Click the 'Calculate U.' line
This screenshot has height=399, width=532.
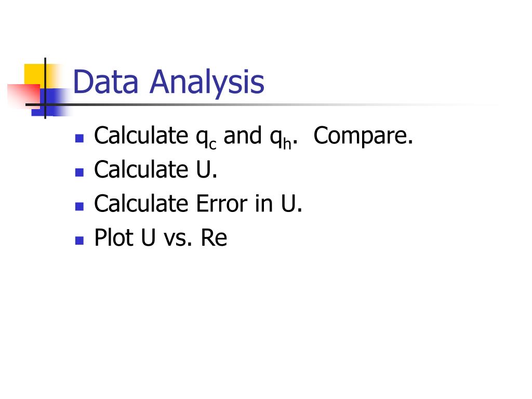tap(155, 169)
